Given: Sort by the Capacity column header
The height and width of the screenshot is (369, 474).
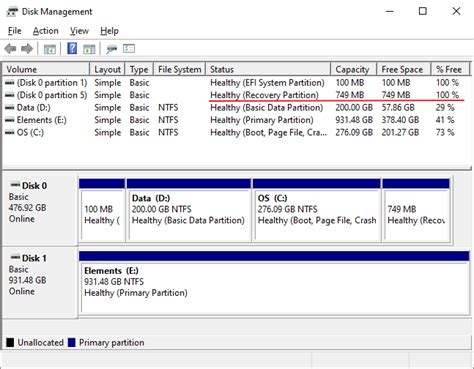Looking at the screenshot, I should pyautogui.click(x=353, y=69).
